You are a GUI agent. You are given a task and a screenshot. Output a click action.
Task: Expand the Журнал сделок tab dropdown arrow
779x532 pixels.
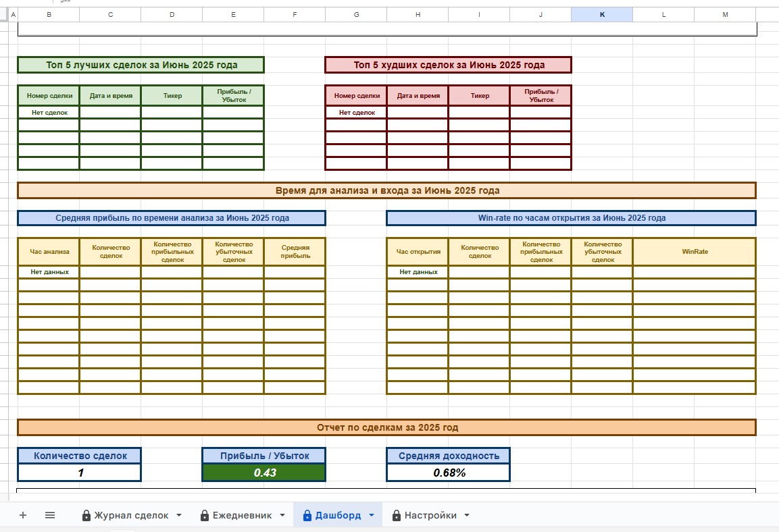[x=179, y=516]
